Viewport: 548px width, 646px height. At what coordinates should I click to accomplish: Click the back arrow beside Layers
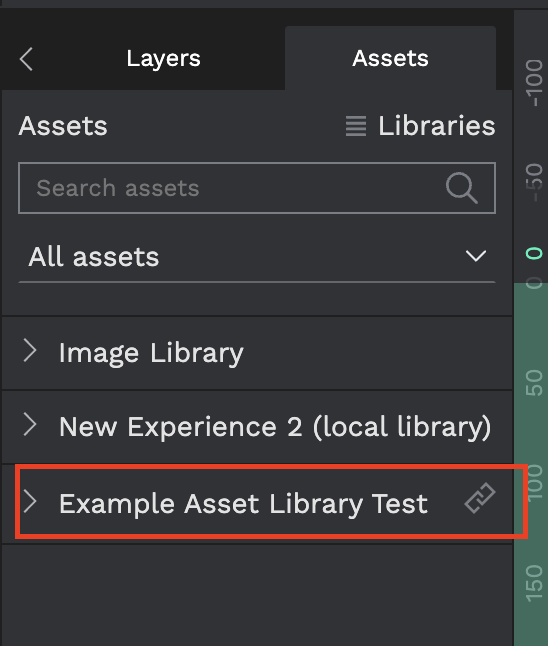(26, 59)
